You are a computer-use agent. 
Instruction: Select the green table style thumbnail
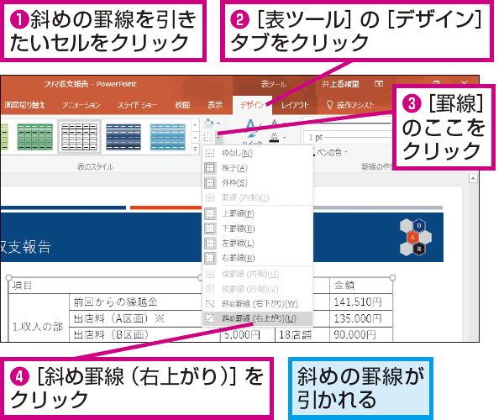click(x=34, y=137)
